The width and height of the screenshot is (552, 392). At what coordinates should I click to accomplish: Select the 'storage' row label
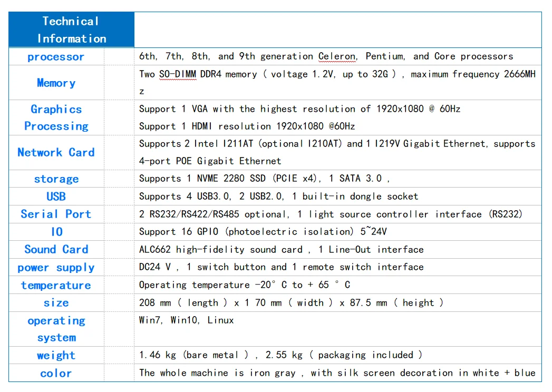click(x=56, y=179)
